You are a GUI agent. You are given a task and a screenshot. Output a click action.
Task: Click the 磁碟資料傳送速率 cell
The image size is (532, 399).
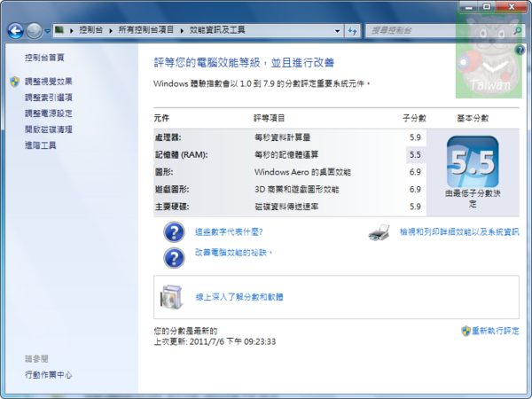[x=286, y=207]
